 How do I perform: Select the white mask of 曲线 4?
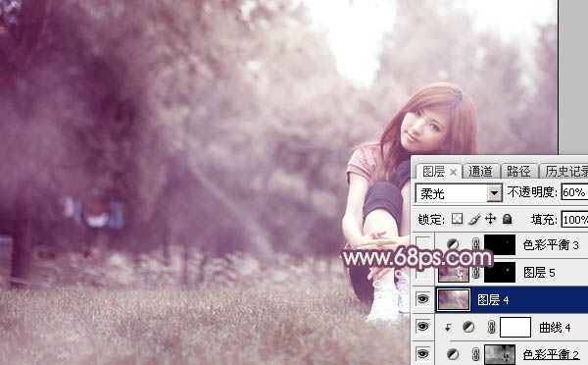point(515,327)
